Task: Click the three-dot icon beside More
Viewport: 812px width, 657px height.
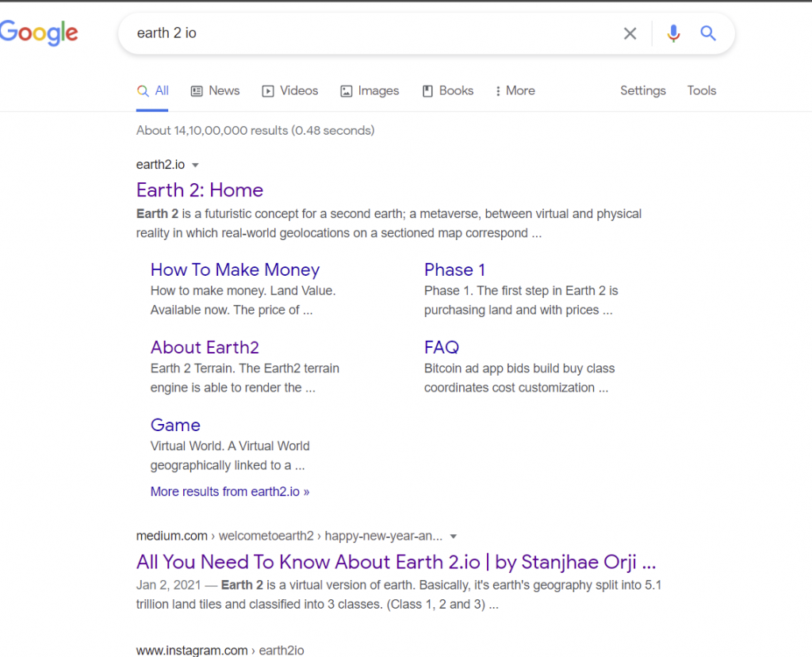Action: click(x=498, y=91)
